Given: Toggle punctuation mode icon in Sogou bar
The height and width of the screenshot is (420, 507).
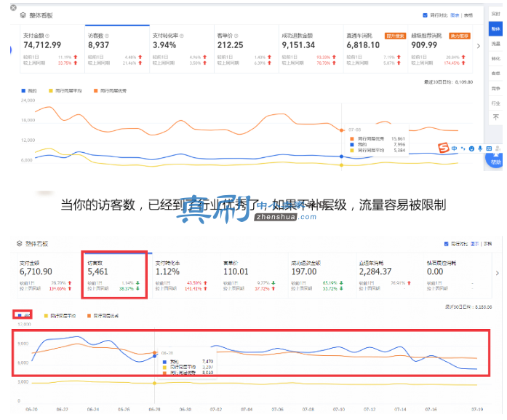Looking at the screenshot, I should (x=463, y=148).
